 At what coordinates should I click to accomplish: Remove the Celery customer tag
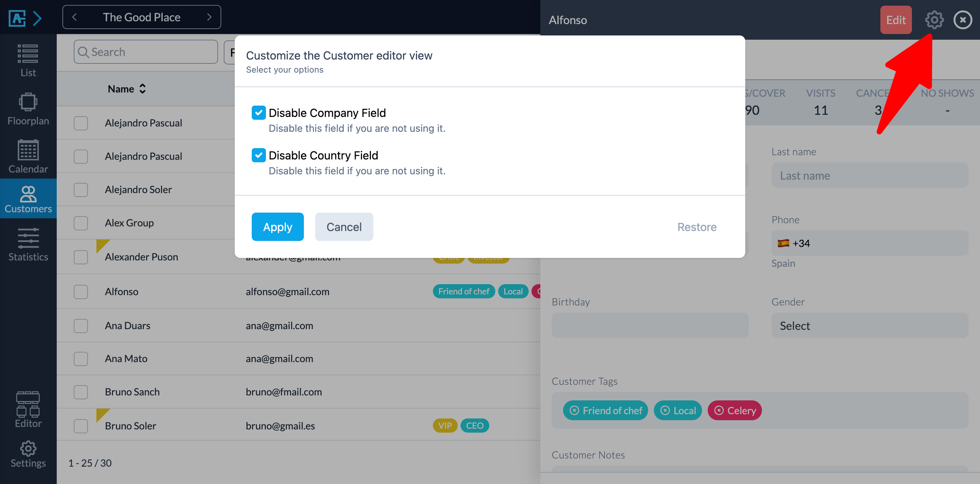(719, 411)
